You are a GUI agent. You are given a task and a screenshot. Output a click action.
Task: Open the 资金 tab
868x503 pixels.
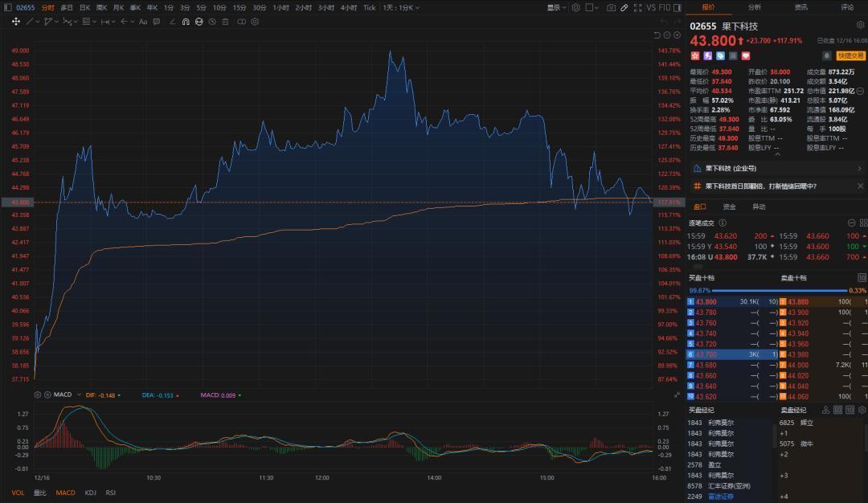(729, 207)
